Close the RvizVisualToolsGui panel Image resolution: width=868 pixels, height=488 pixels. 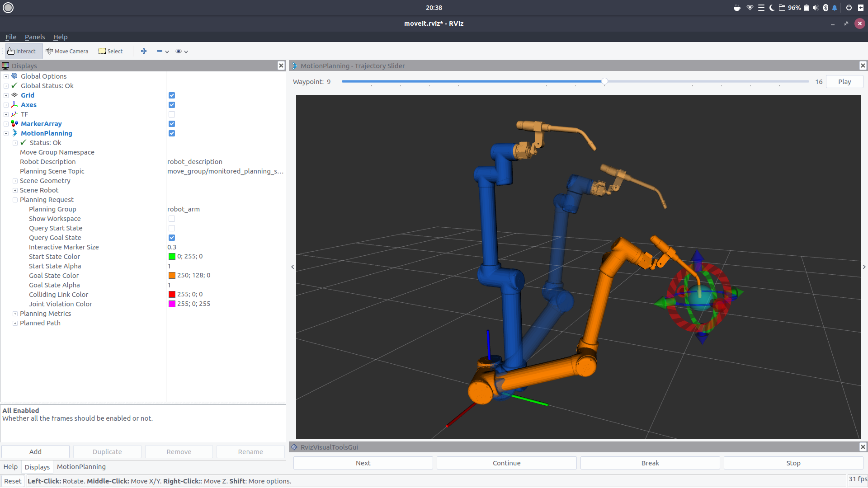pos(863,447)
